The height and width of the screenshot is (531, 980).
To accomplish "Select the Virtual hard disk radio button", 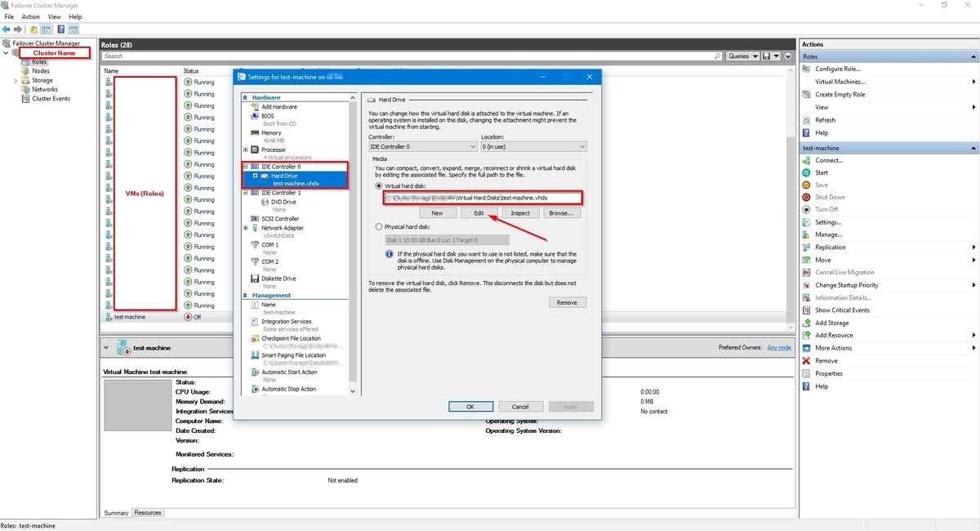I will click(x=378, y=185).
